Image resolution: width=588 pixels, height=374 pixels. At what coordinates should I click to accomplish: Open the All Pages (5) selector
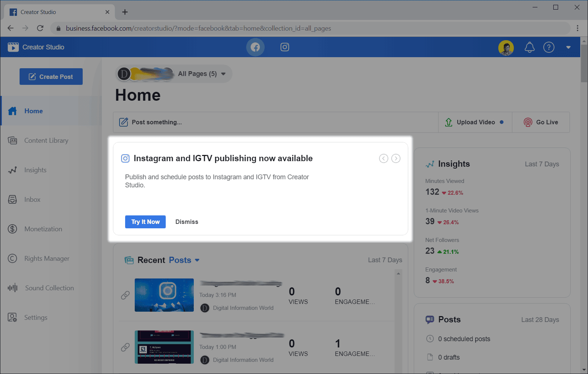[174, 74]
